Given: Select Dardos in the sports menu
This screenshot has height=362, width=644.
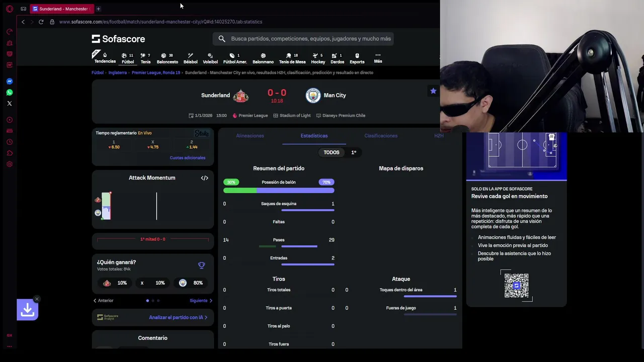Looking at the screenshot, I should point(338,58).
